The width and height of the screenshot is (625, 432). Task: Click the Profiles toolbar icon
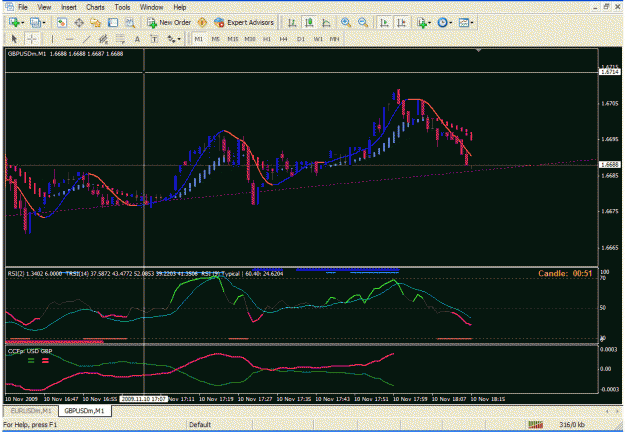pyautogui.click(x=35, y=23)
